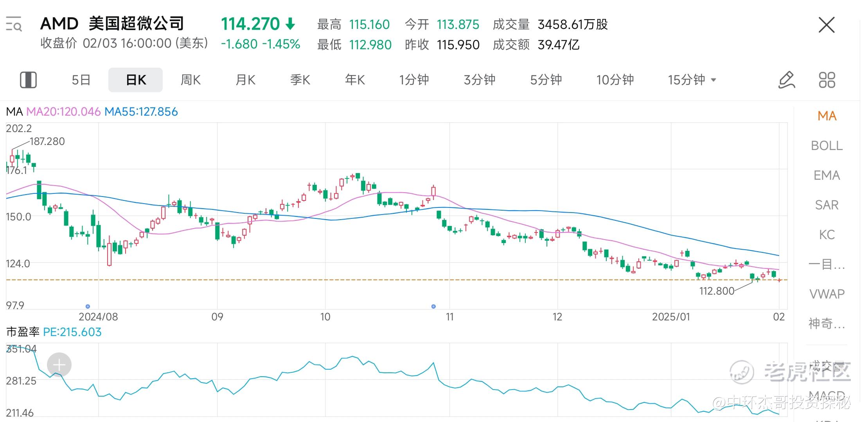
Task: Open the stock search list icon
Action: [14, 24]
